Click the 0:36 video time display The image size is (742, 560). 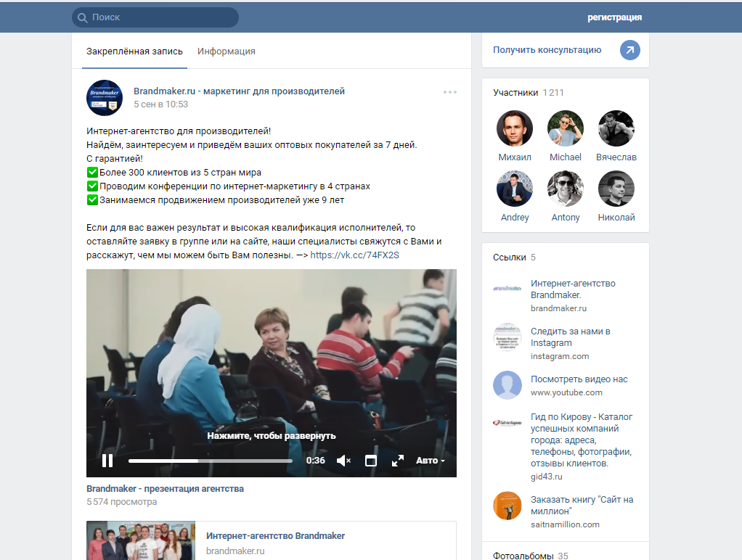coord(315,461)
